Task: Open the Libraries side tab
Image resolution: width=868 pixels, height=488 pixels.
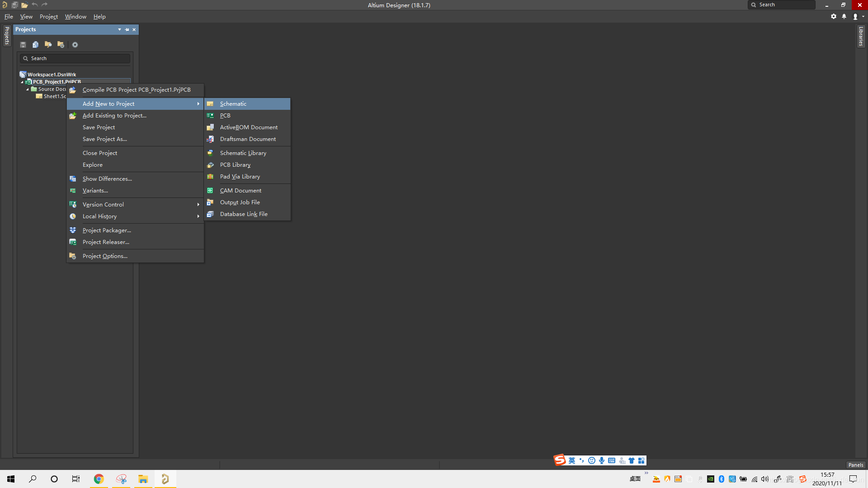Action: [x=861, y=36]
